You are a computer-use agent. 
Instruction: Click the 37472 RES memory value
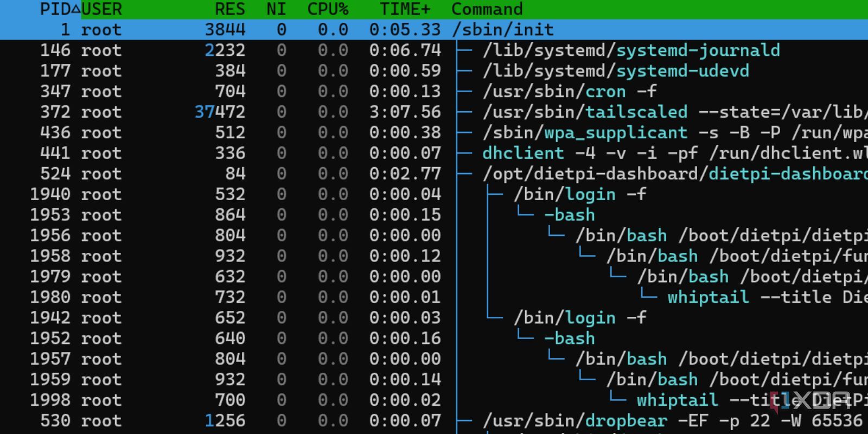(x=220, y=112)
